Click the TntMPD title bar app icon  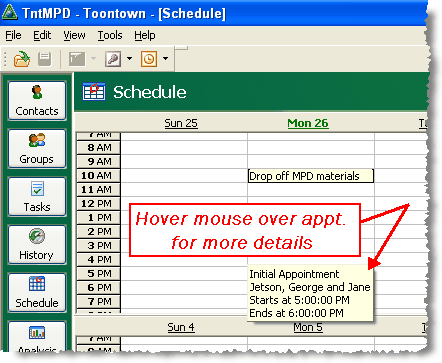[x=9, y=12]
